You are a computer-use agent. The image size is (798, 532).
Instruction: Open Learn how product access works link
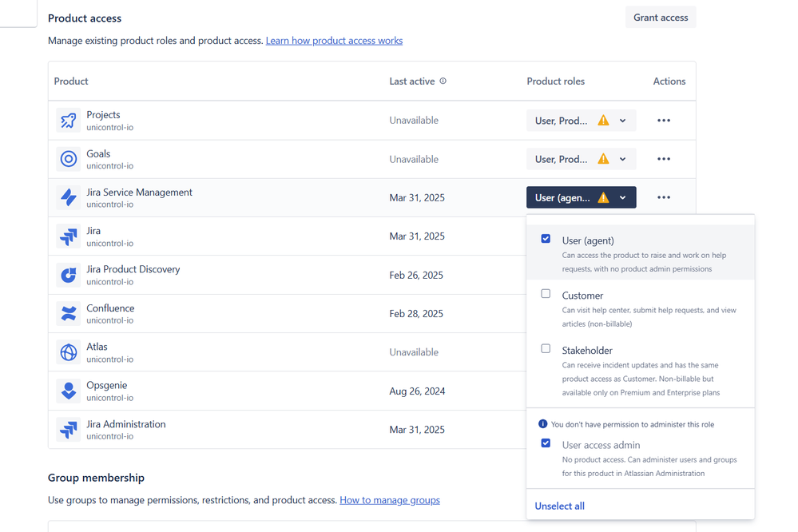pos(334,41)
